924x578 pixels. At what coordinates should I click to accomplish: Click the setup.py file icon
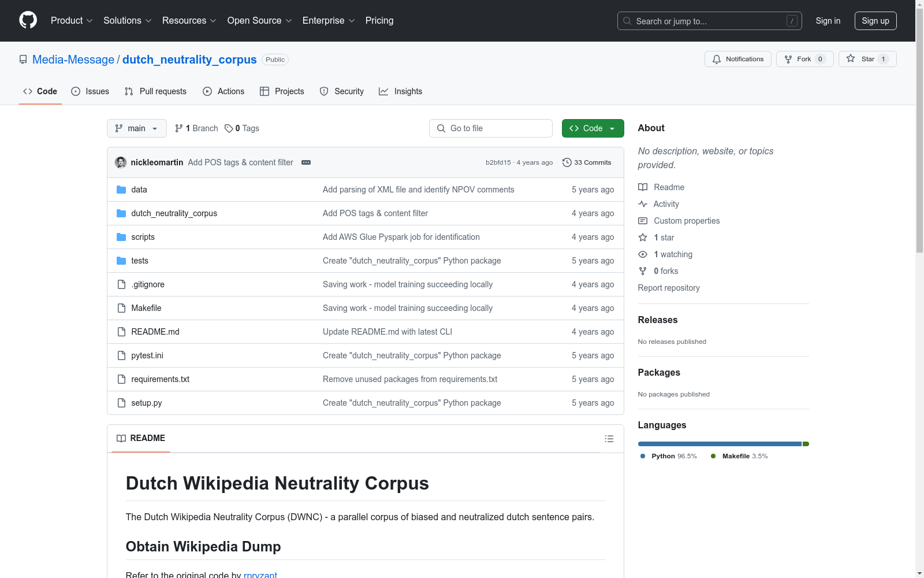click(x=121, y=403)
